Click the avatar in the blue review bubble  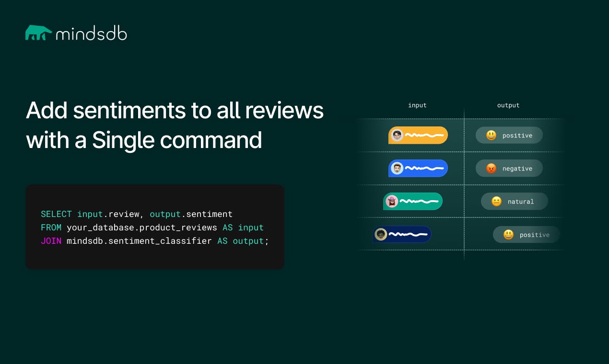[x=397, y=169]
